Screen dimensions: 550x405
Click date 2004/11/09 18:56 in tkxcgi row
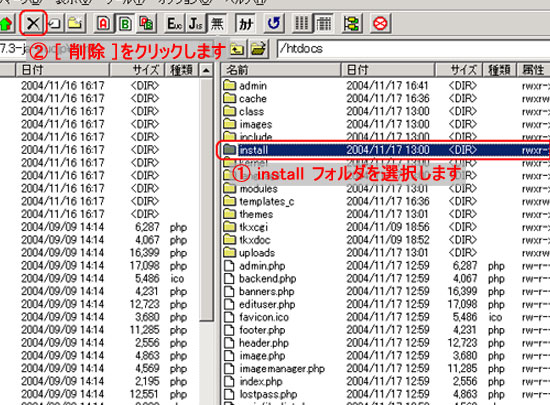(x=388, y=227)
